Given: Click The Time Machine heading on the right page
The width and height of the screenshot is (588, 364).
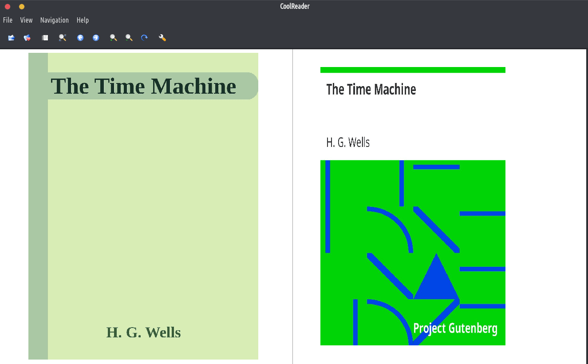Looking at the screenshot, I should pyautogui.click(x=371, y=89).
